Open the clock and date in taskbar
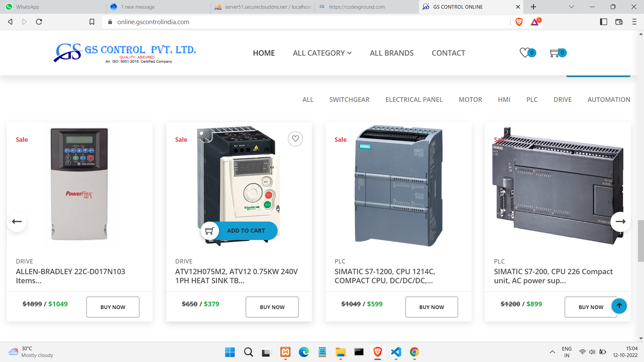 tap(625, 352)
